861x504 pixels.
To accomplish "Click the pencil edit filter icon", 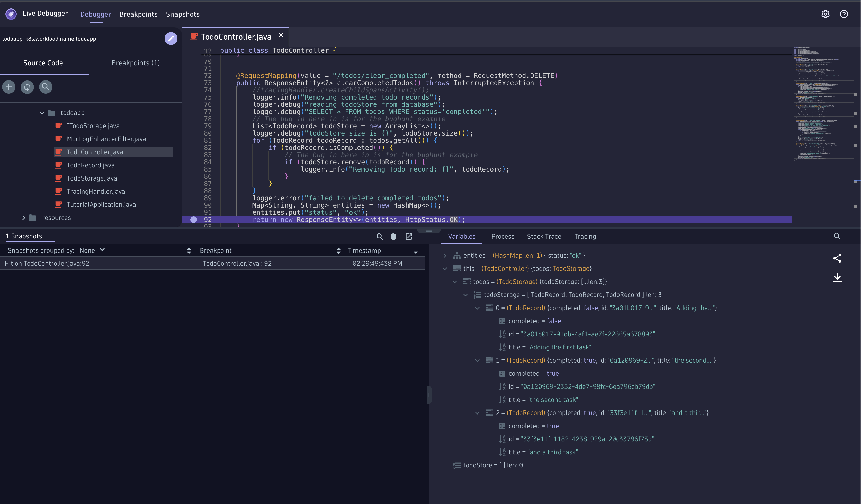I will tap(171, 39).
